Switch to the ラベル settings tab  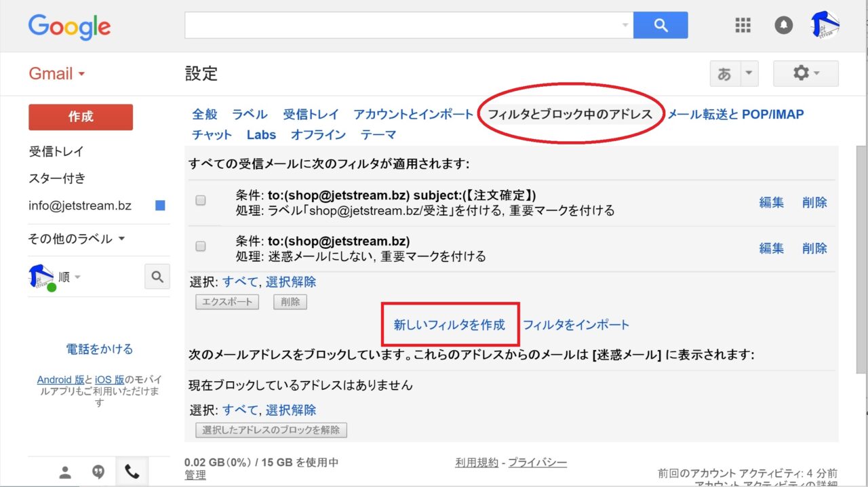coord(250,114)
